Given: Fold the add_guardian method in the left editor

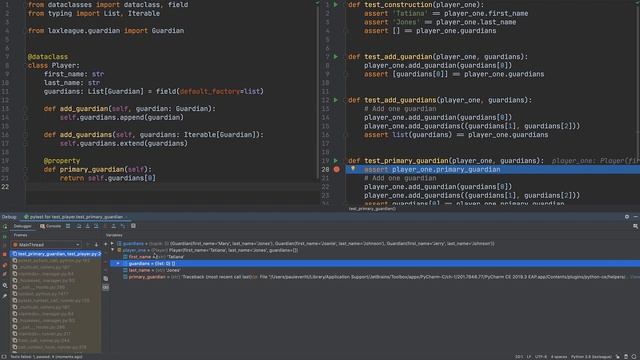Looking at the screenshot, I should pyautogui.click(x=25, y=109).
